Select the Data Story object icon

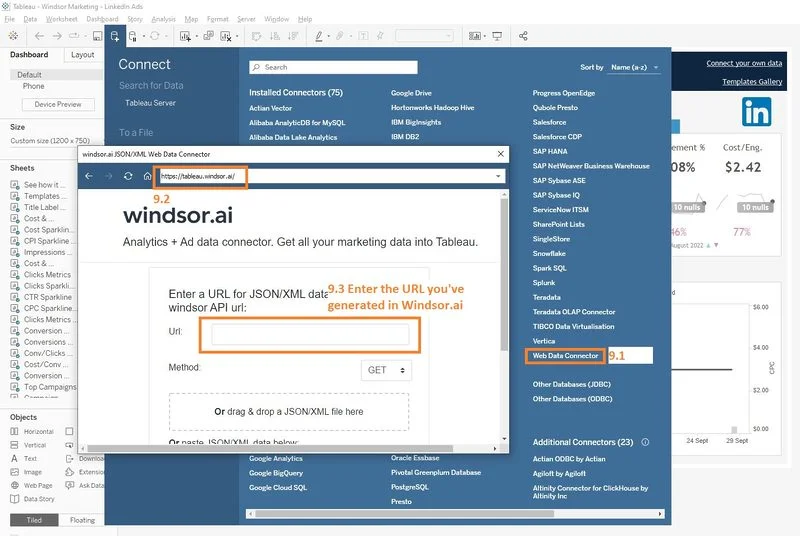point(14,499)
